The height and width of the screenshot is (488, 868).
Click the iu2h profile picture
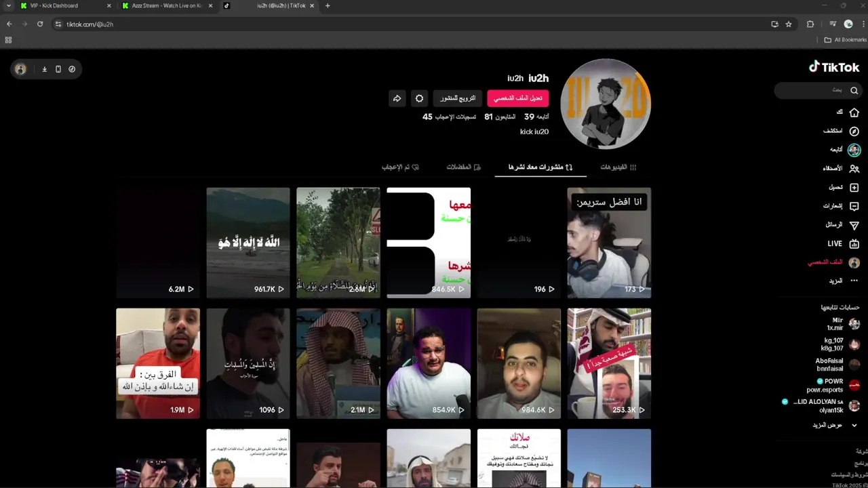(x=606, y=104)
